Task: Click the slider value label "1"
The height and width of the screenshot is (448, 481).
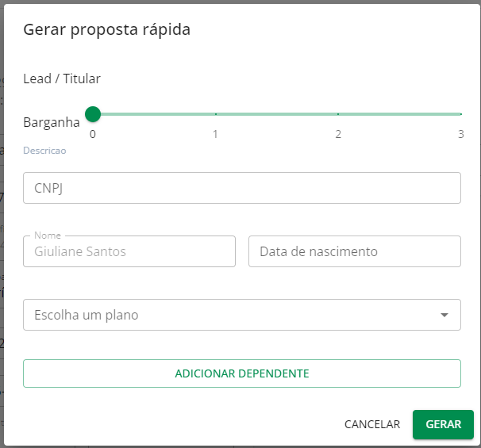Action: point(215,134)
